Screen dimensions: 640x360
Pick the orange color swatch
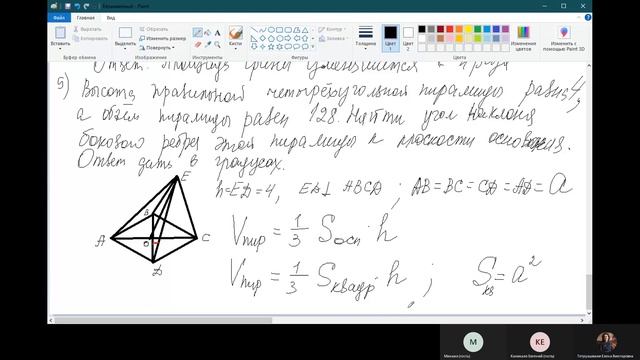pos(459,29)
